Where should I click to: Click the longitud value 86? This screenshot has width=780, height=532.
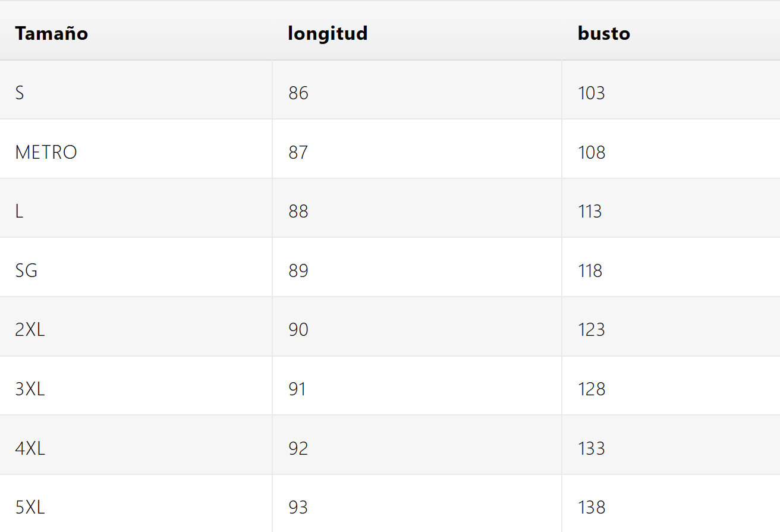tap(298, 93)
